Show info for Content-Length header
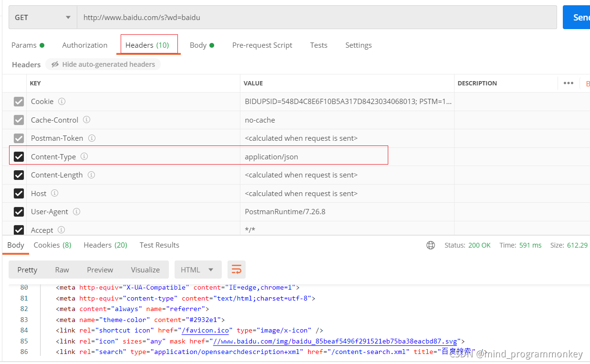Viewport: 590px width, 364px height. tap(91, 175)
